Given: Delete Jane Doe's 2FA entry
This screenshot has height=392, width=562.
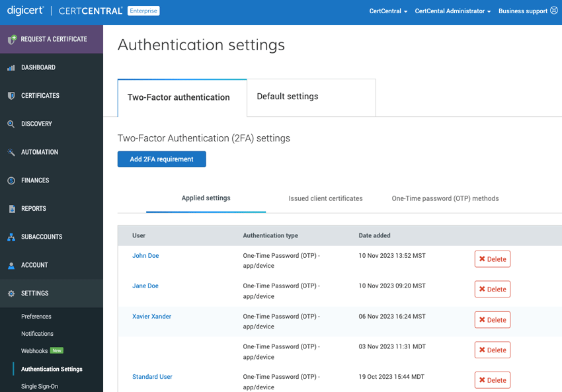Looking at the screenshot, I should [492, 289].
